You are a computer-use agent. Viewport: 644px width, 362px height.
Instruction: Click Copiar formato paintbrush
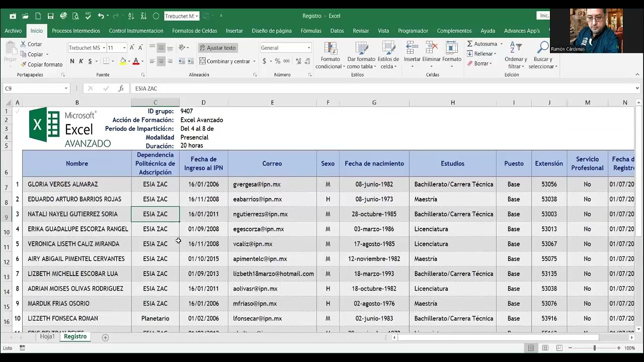(41, 64)
